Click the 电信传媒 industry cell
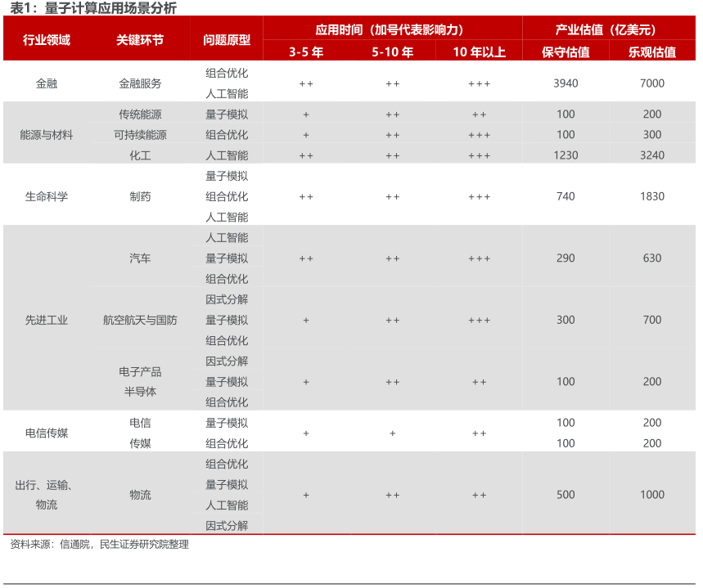703x588 pixels. click(x=47, y=433)
